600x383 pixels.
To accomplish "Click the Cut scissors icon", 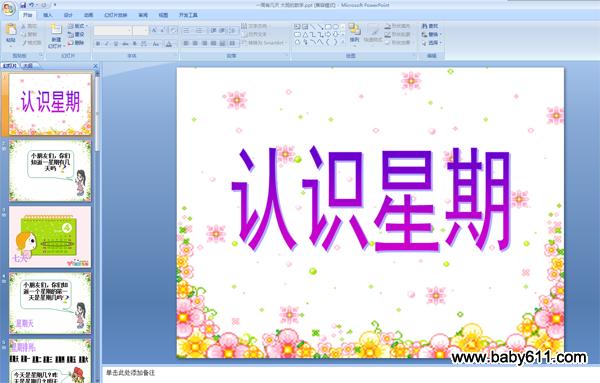I will 24,26.
